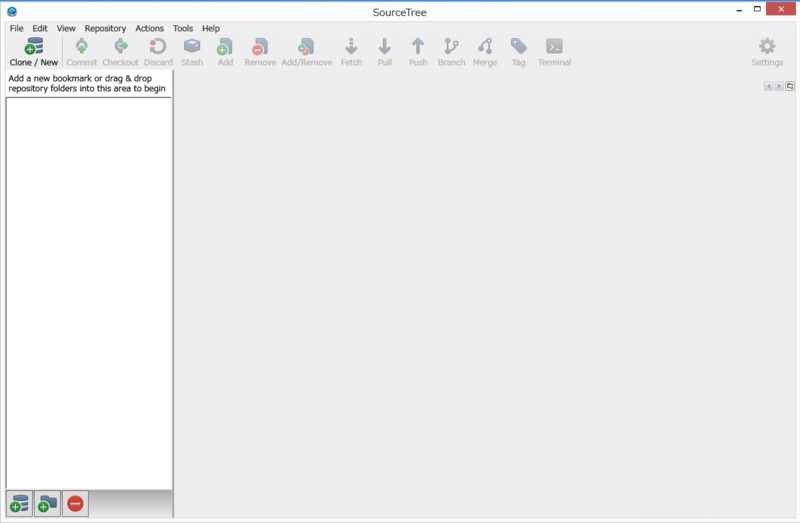
Task: Click the empty bookmarks list area
Action: click(89, 293)
